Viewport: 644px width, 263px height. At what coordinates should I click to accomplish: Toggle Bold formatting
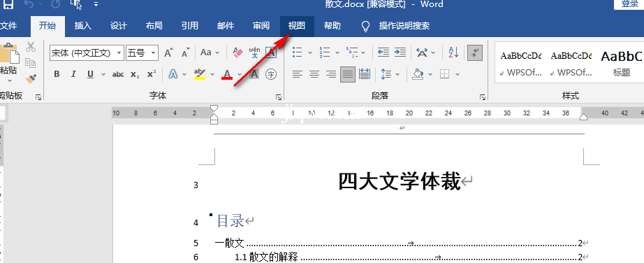[57, 75]
